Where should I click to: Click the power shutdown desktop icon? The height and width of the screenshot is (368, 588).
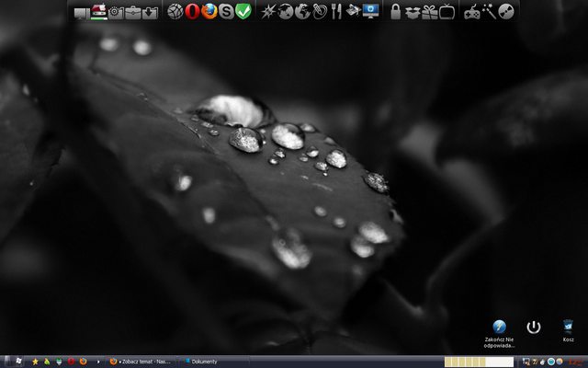[534, 328]
